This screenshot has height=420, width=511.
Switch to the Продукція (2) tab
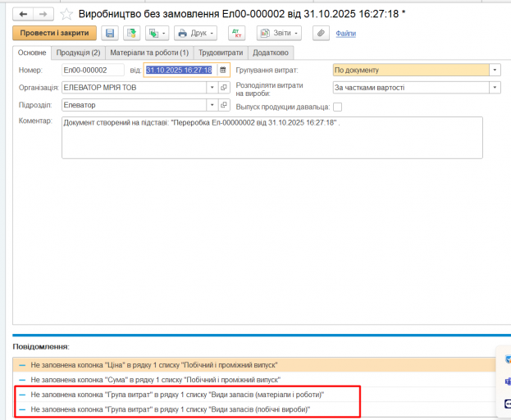pyautogui.click(x=78, y=52)
